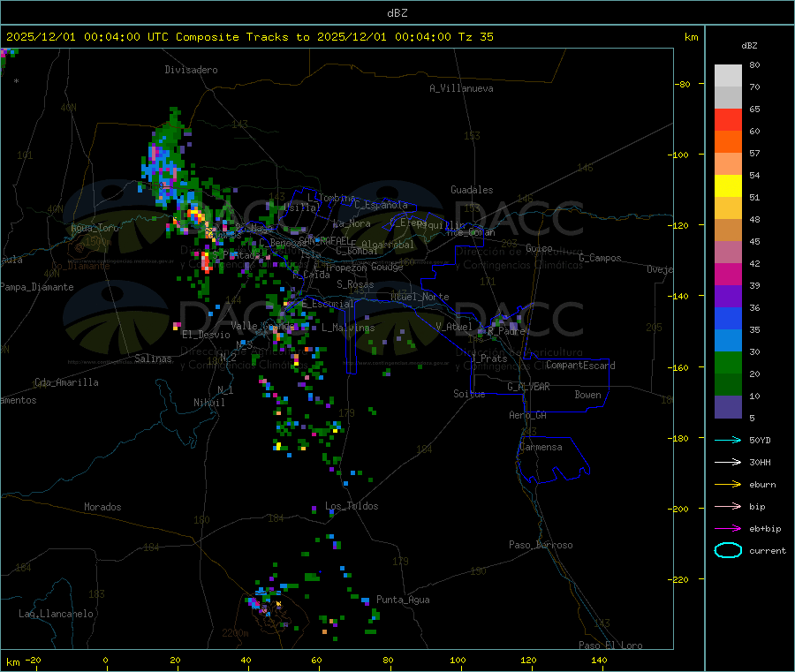
Task: Select the 80 dBZ light gray swatch
Action: click(728, 76)
